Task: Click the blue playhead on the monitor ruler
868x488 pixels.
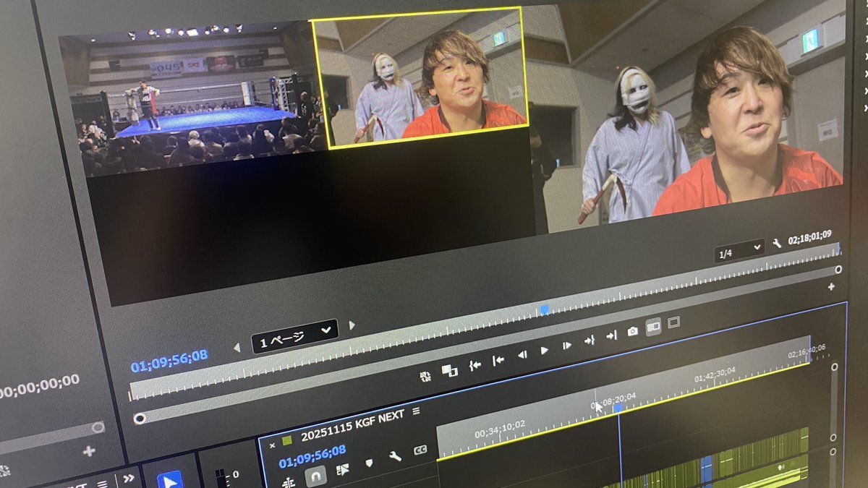Action: point(544,309)
